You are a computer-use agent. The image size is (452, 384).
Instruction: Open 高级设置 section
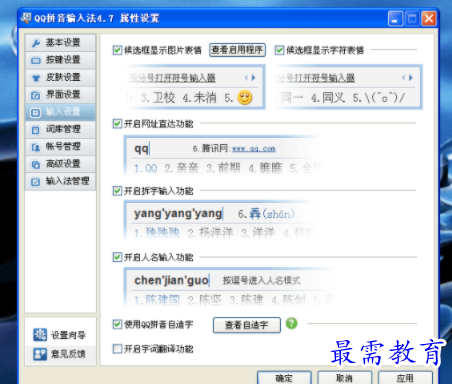(60, 164)
